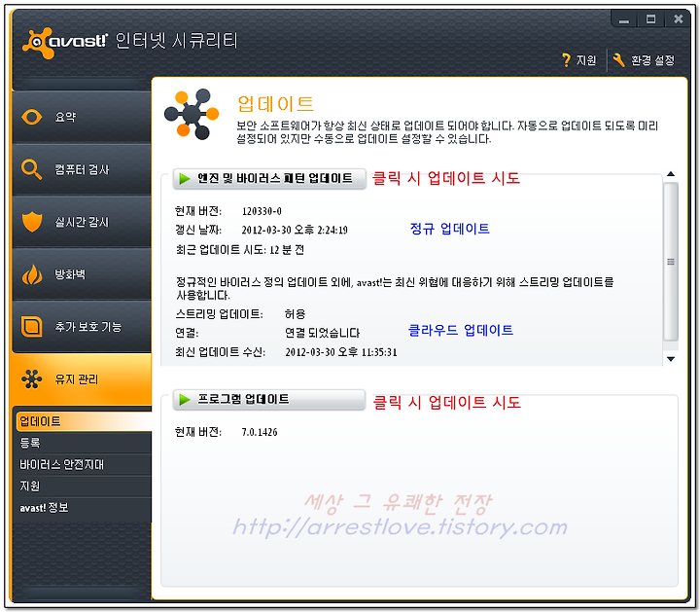Open 지원 help question mark icon
700x612 pixels.
click(x=567, y=60)
